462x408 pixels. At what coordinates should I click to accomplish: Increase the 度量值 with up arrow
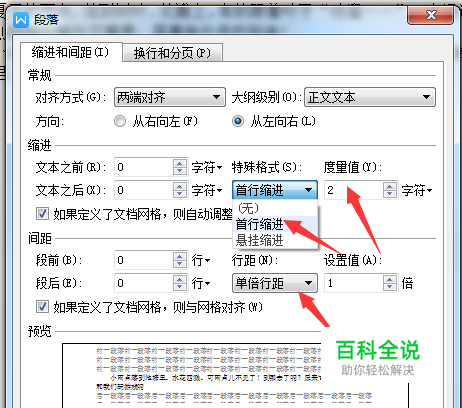click(390, 186)
